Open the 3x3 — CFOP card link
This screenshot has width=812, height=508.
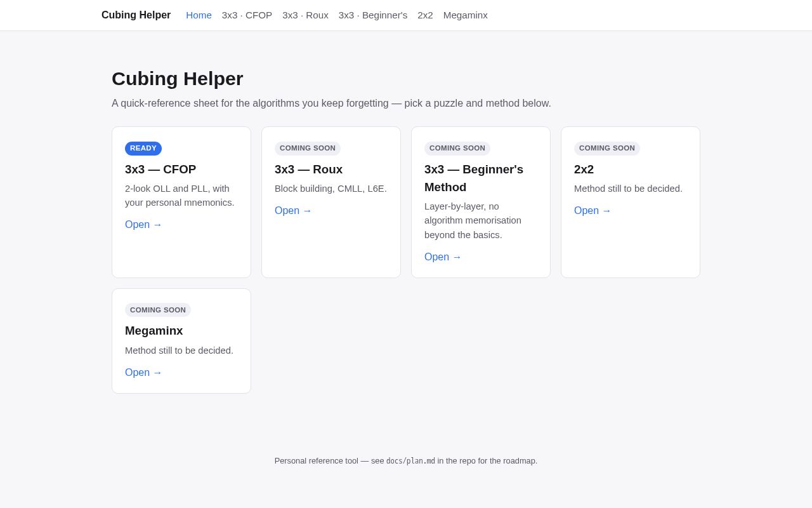pyautogui.click(x=143, y=225)
